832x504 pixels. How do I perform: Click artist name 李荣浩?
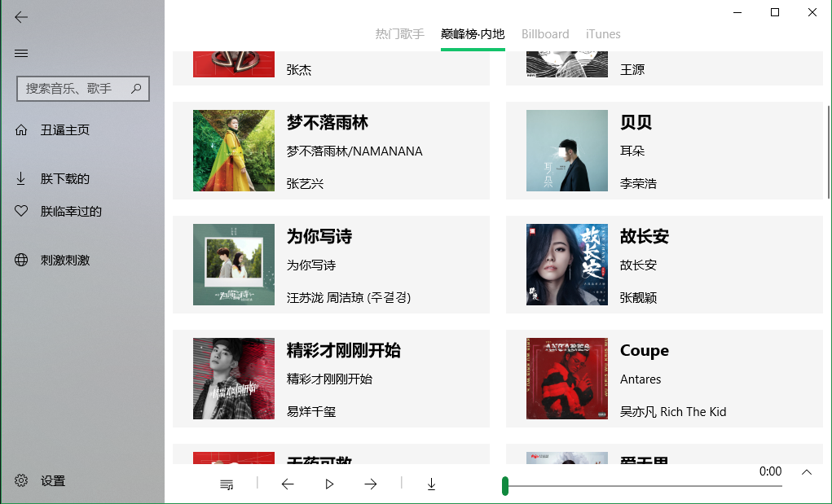(x=638, y=184)
